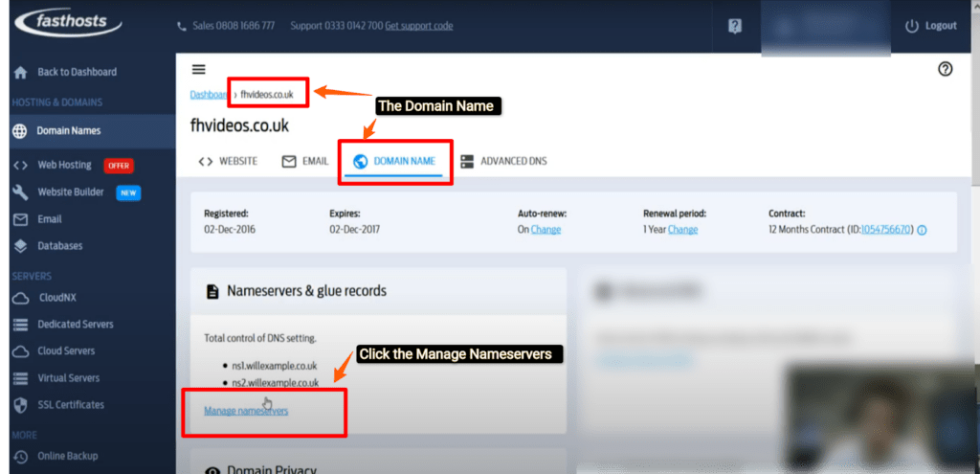Open contract ID 1054756670 link
This screenshot has height=474, width=980.
(x=886, y=230)
